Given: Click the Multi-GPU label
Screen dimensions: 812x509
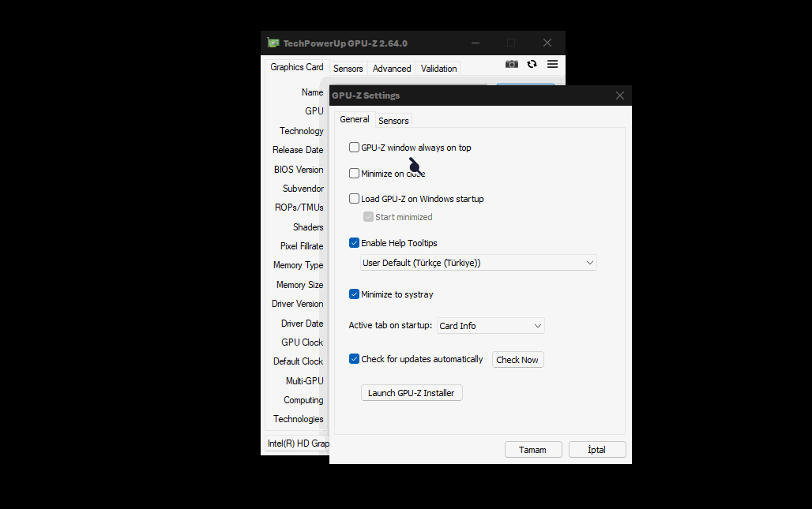Looking at the screenshot, I should (305, 381).
